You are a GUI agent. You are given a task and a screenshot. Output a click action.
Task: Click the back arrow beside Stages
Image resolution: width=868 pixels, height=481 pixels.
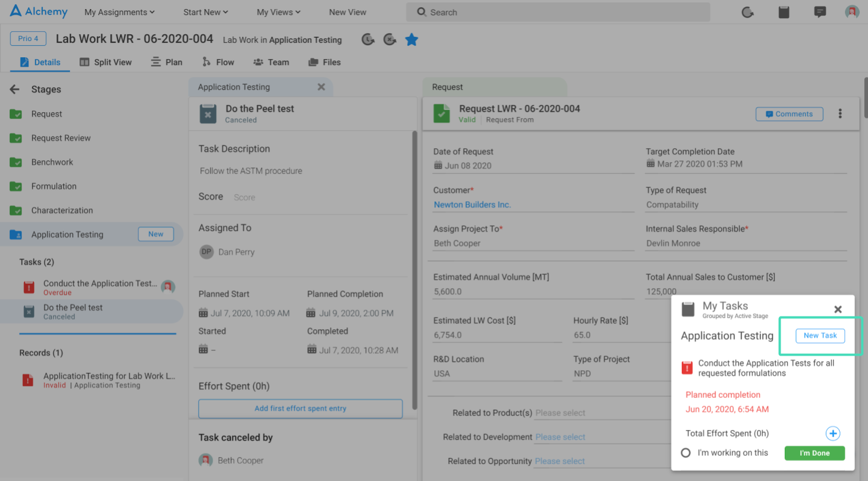14,89
